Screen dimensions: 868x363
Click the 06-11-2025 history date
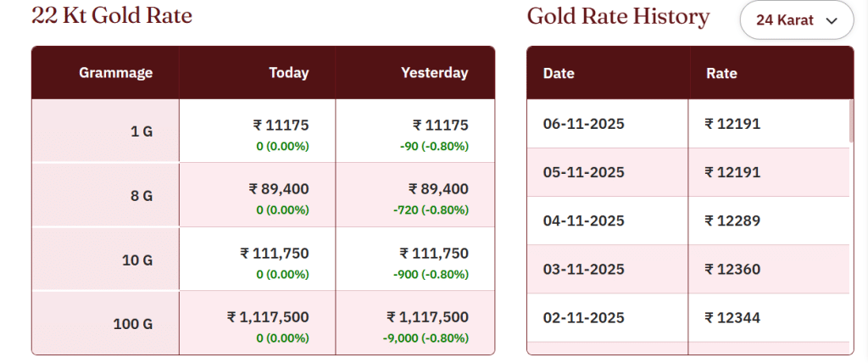[x=583, y=124]
